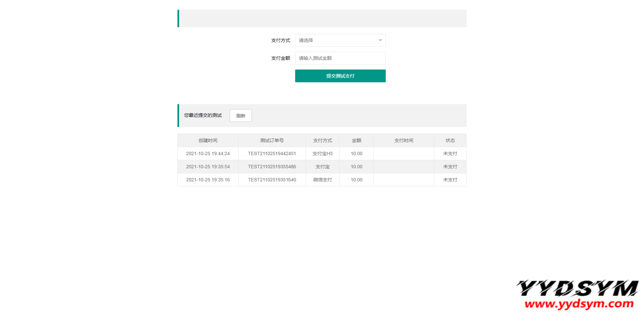Click the 支付方式 table column header
Viewport: 644px width, 314px height.
(x=322, y=140)
